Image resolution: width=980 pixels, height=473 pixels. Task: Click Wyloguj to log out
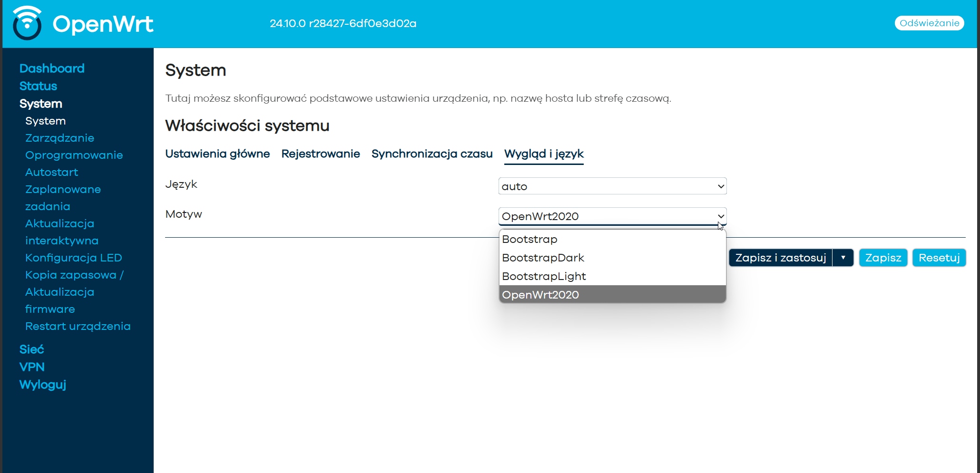click(43, 385)
